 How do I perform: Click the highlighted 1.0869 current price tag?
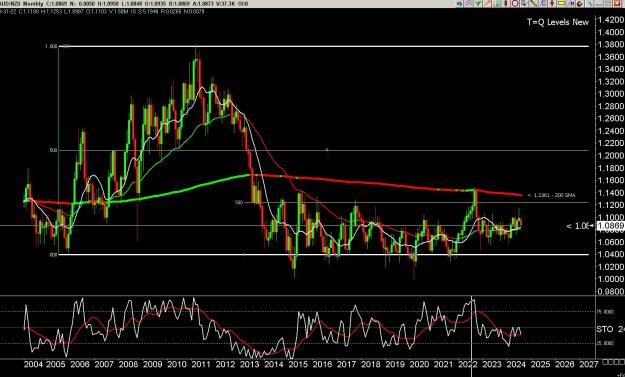click(x=611, y=226)
